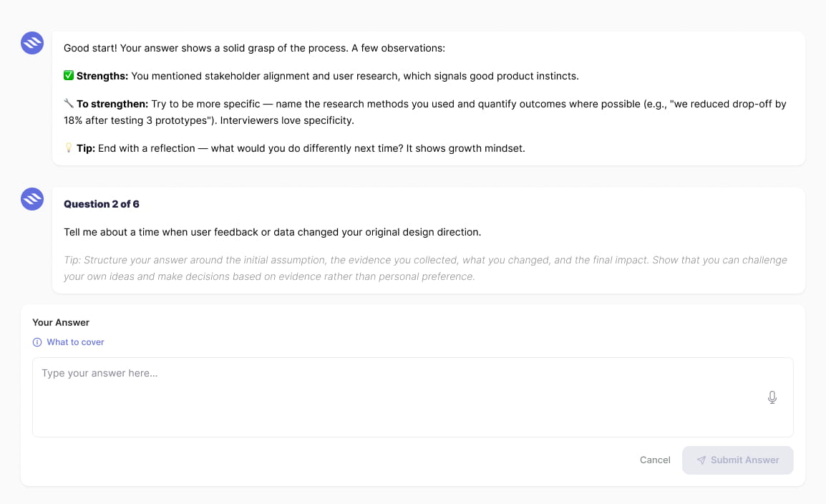The height and width of the screenshot is (504, 826).
Task: Click the bot avatar beside the feedback message
Action: click(x=32, y=43)
